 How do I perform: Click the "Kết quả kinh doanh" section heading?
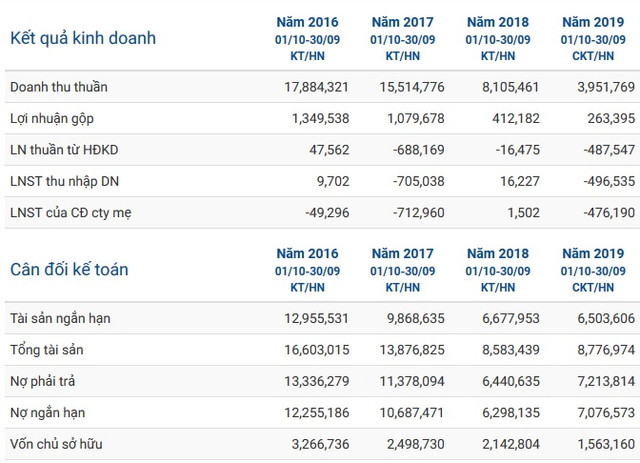click(x=83, y=39)
